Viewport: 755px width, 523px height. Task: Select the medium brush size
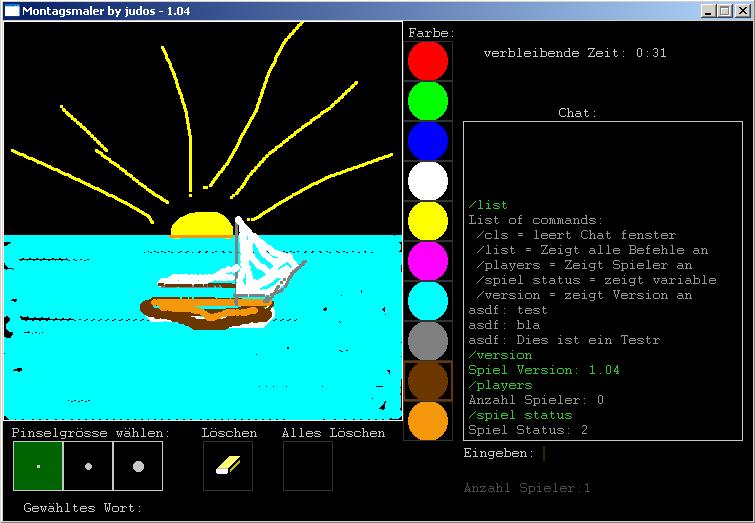coord(88,466)
